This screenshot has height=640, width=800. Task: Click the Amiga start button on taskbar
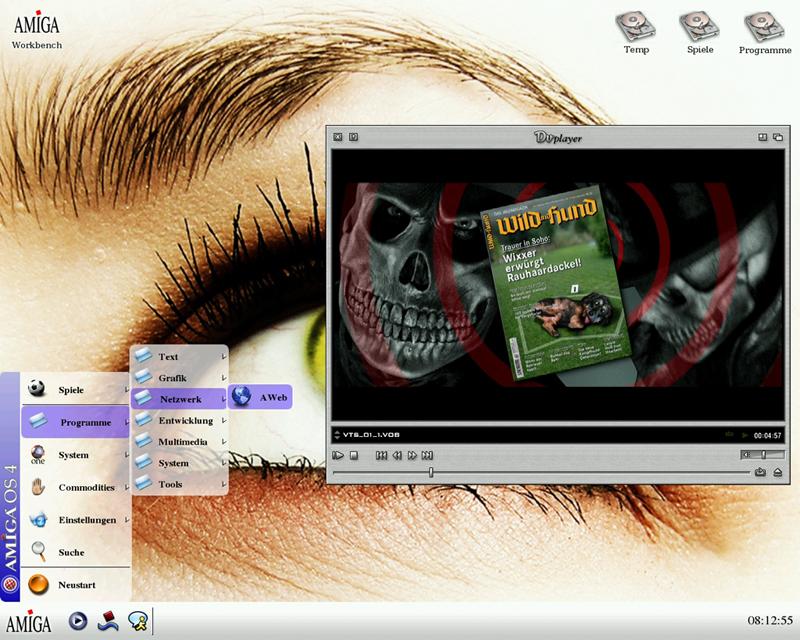click(x=29, y=622)
